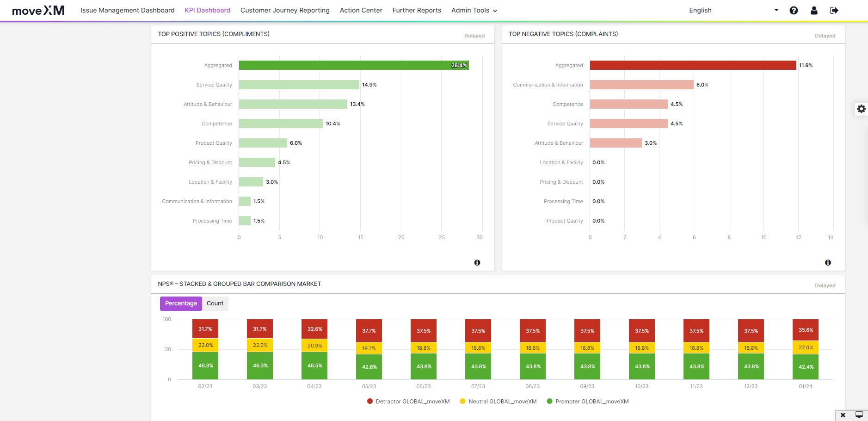Open Further Reports page

coord(417,10)
